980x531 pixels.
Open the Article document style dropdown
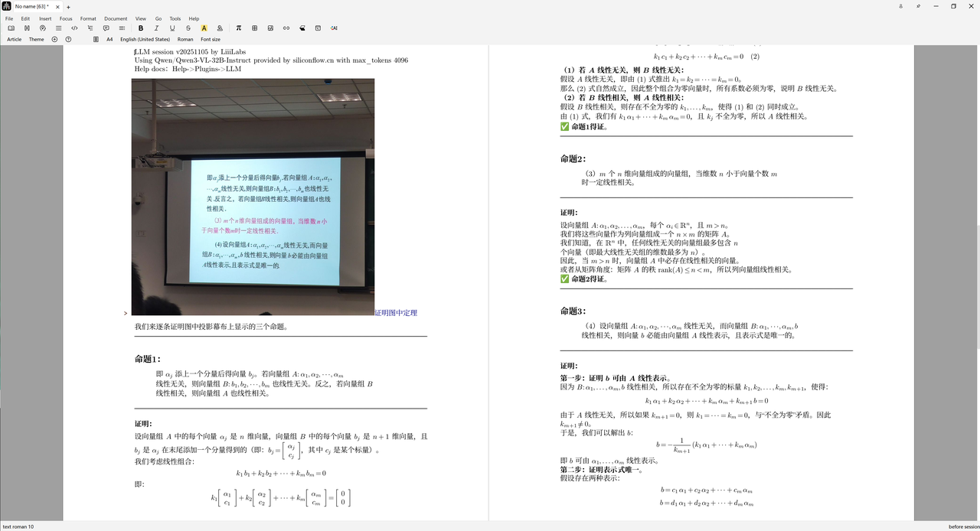(x=14, y=39)
